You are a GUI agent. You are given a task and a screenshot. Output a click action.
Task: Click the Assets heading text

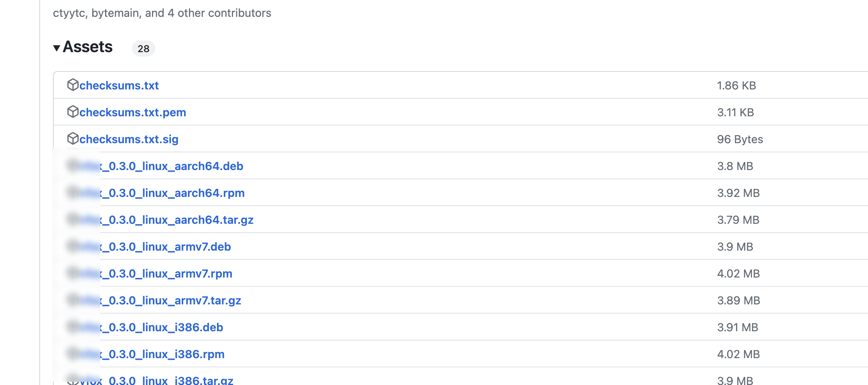tap(88, 47)
